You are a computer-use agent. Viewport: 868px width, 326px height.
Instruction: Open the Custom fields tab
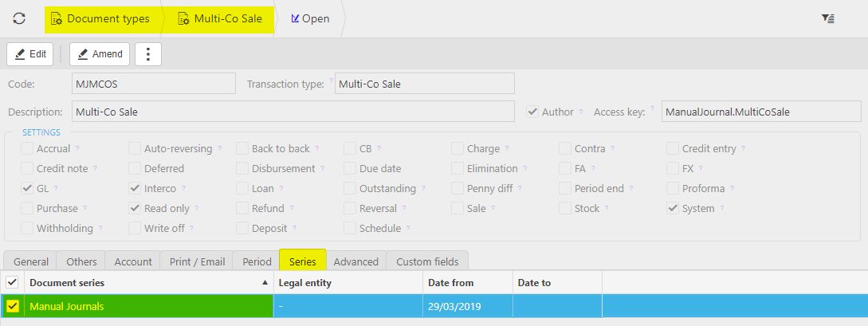[x=427, y=261]
